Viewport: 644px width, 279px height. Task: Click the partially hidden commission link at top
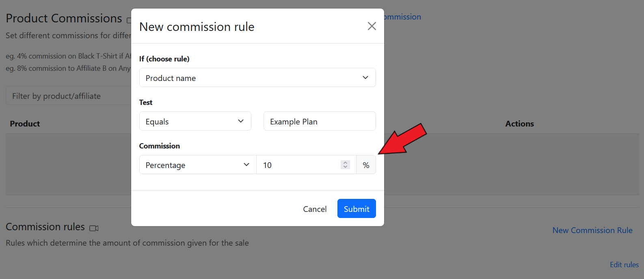click(402, 17)
